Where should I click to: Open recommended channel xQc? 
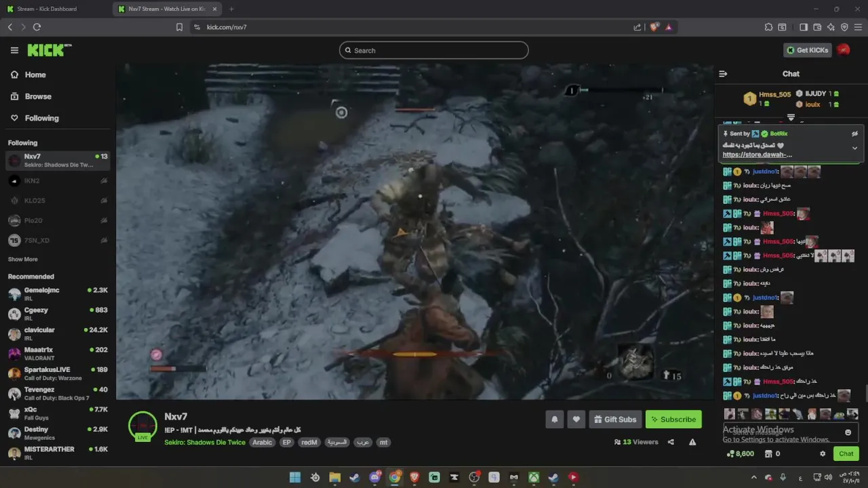pyautogui.click(x=58, y=413)
